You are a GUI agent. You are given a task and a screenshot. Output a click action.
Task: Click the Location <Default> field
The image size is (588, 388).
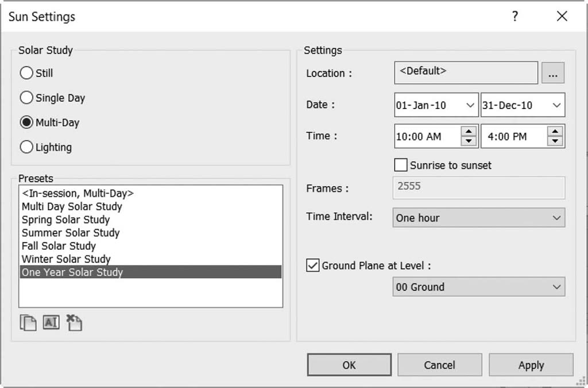466,73
